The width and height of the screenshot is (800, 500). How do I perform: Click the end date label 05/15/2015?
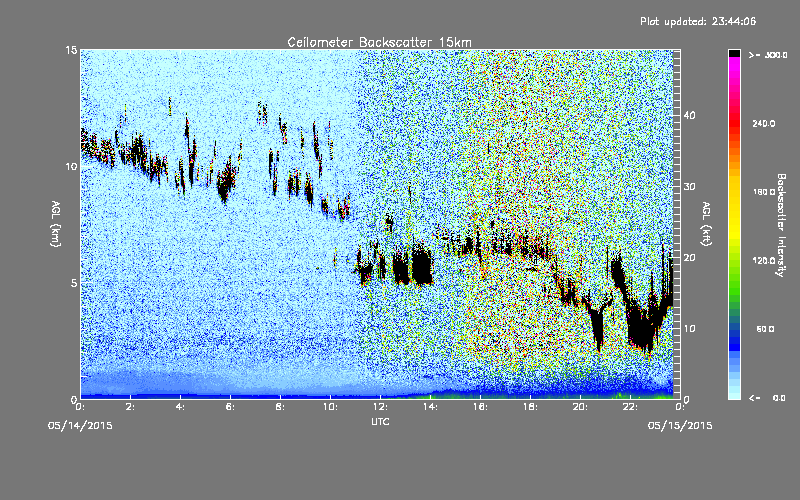(x=680, y=426)
